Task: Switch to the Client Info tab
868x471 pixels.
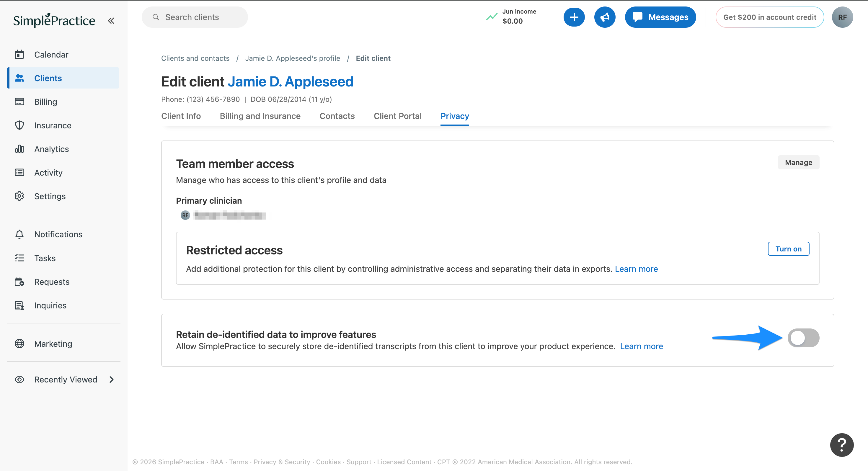Action: 181,116
